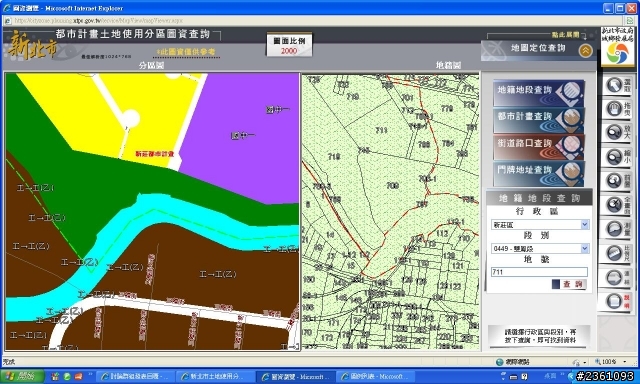Open the 說明 help icon
Viewport: 640px width, 384px height.
[x=618, y=302]
